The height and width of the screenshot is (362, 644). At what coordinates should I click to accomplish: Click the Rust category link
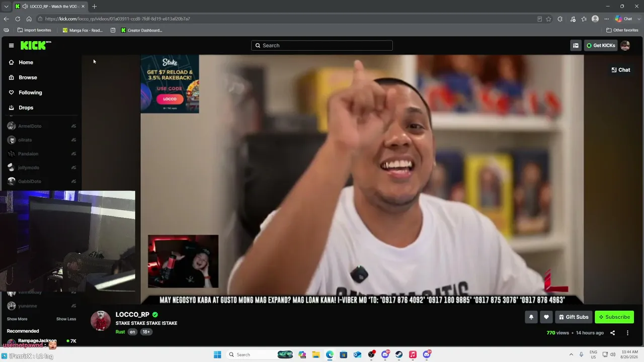(x=120, y=332)
